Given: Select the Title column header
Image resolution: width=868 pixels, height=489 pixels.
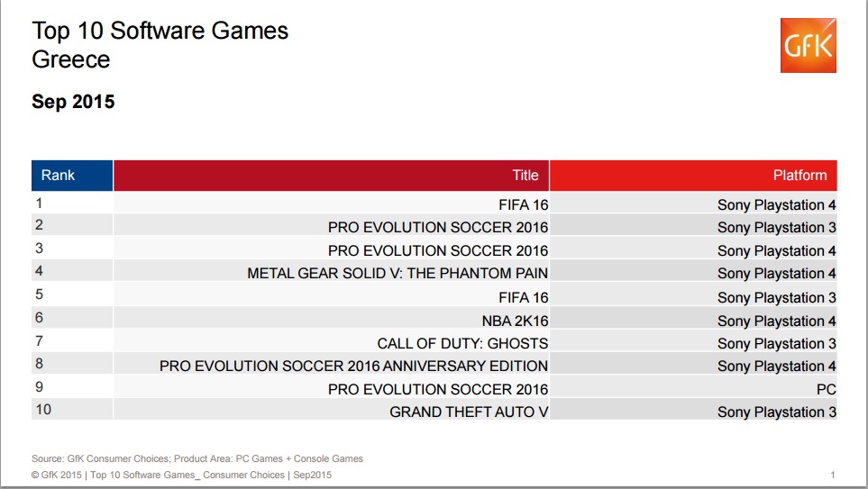Looking at the screenshot, I should click(331, 176).
